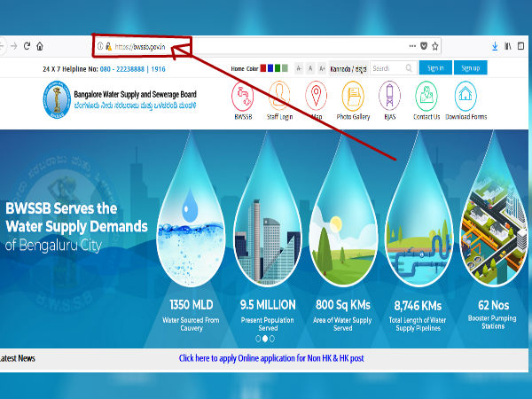Viewport: 532px width, 399px height.
Task: Click the '9.5 MILLION' text
Action: point(268,305)
